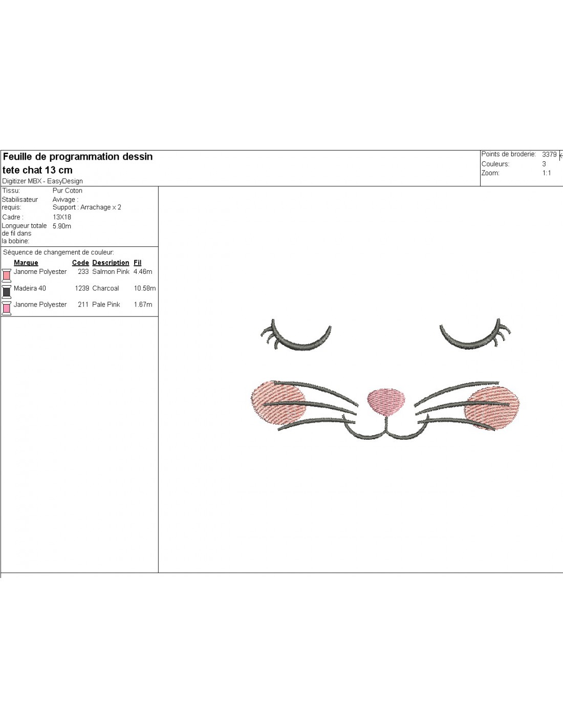Click the Charcoal thread spool icon
Viewport: 563px width, 728px height.
pos(7,291)
